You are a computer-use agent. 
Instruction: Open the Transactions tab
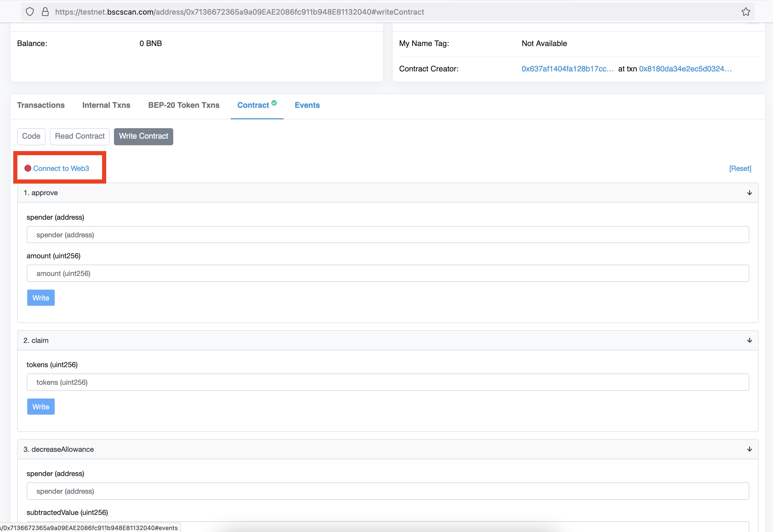pyautogui.click(x=41, y=105)
